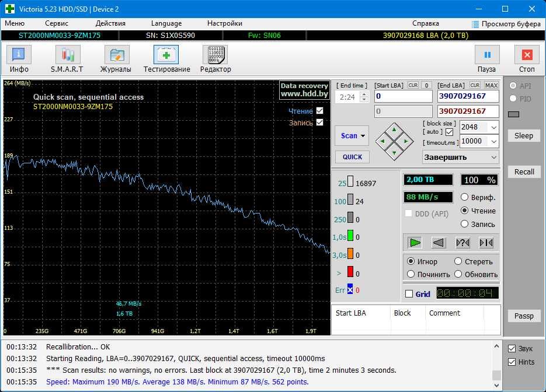Click the End time spinner arrows
Screen dimensions: 546x392
(364, 97)
